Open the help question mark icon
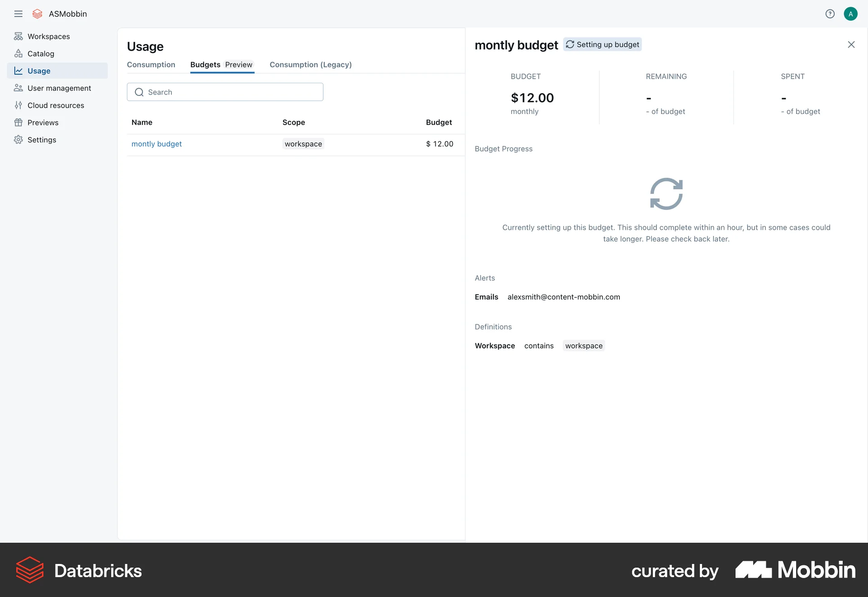 830,14
